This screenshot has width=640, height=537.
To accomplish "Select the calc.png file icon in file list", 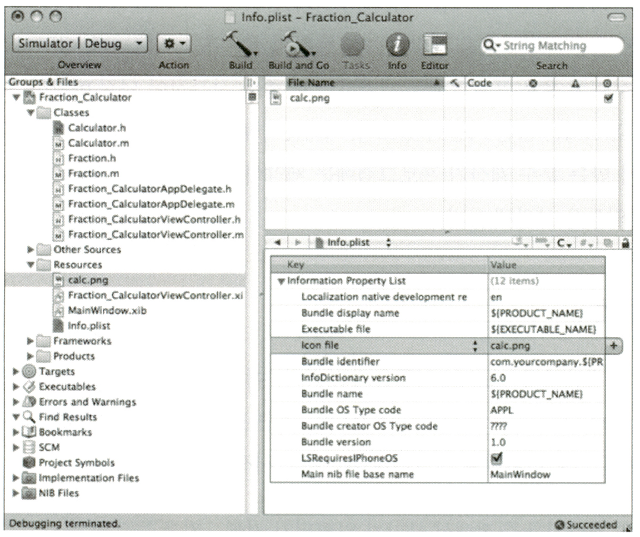I will pyautogui.click(x=277, y=98).
